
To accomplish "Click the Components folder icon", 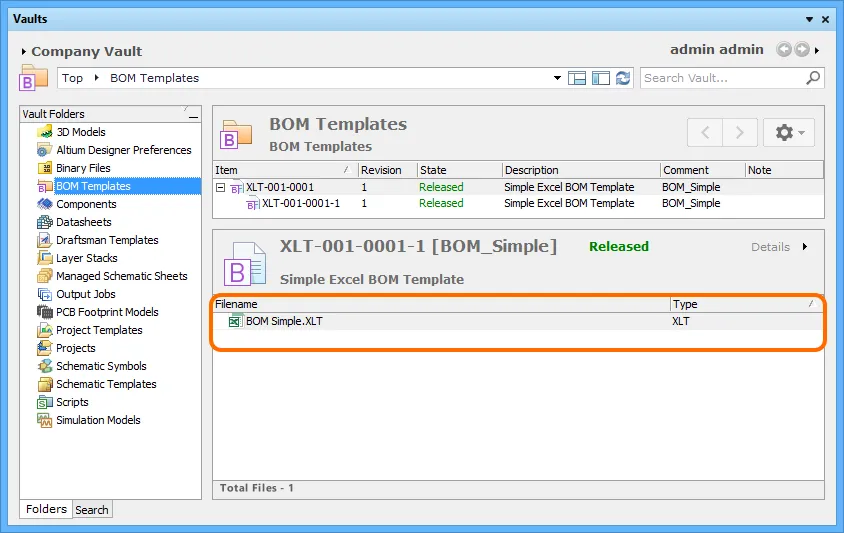I will tap(45, 204).
